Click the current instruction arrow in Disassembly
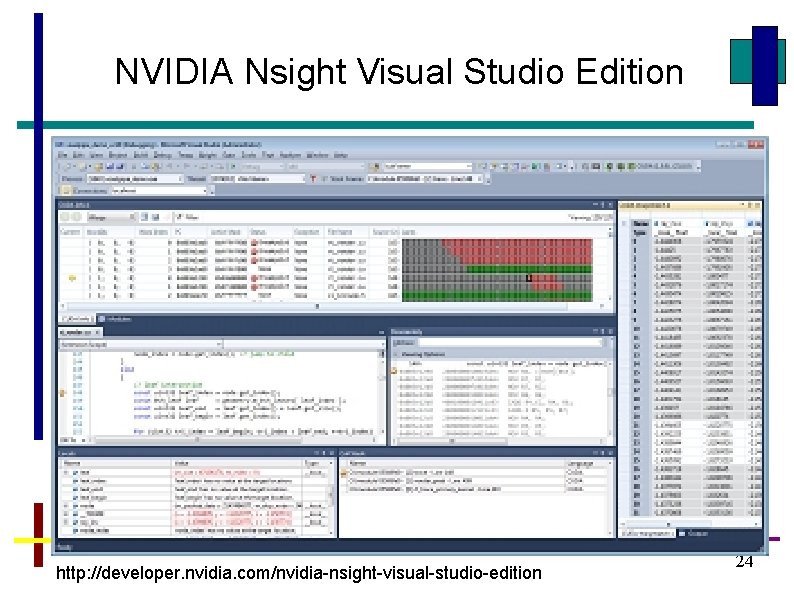This screenshot has height=595, width=794. click(394, 371)
